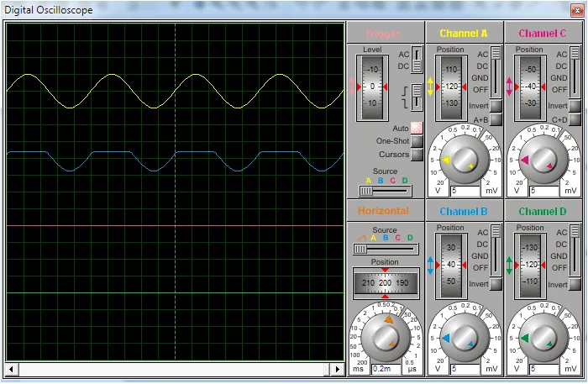Toggle Channel B Invert button
Viewport: 588px width, 384px height.
click(496, 284)
